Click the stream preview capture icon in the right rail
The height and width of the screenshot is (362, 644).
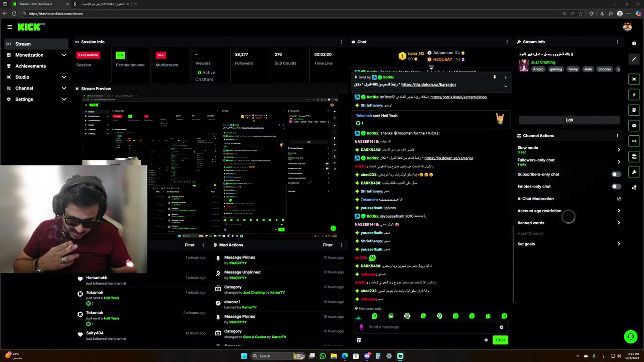(x=634, y=79)
